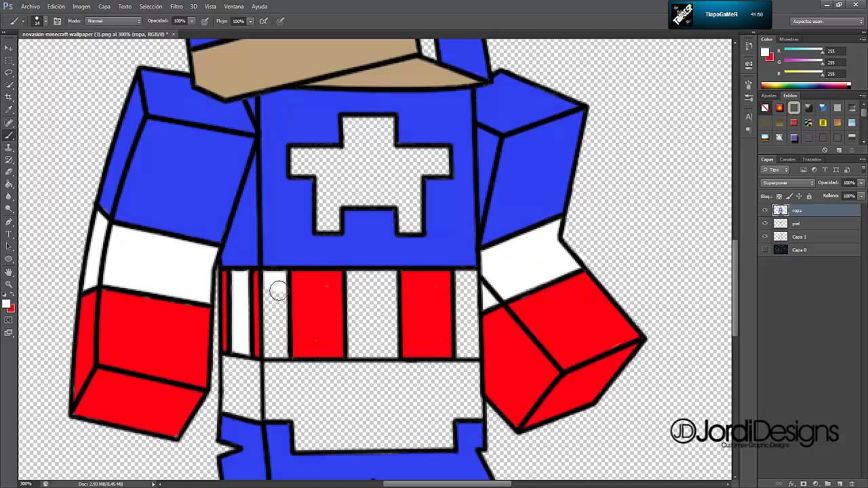The height and width of the screenshot is (488, 868).
Task: Open Opacidad slider arrow in options bar
Action: 191,21
